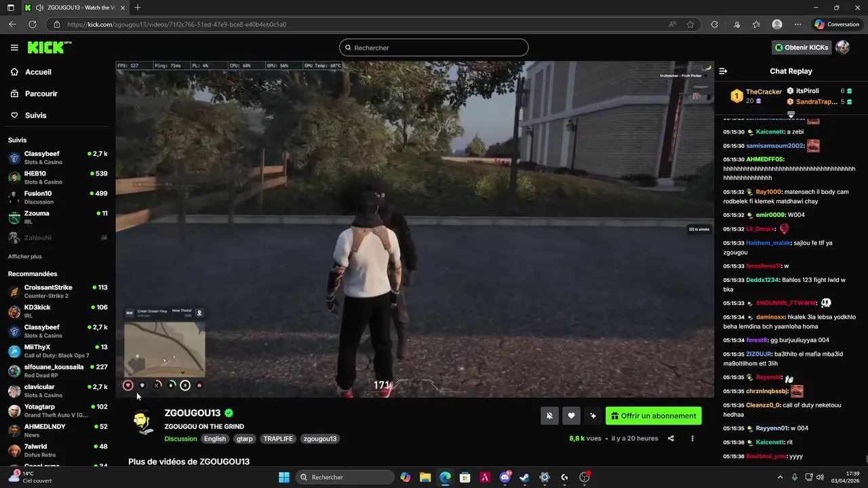
Task: Bookmark the page with star icon
Action: [690, 24]
